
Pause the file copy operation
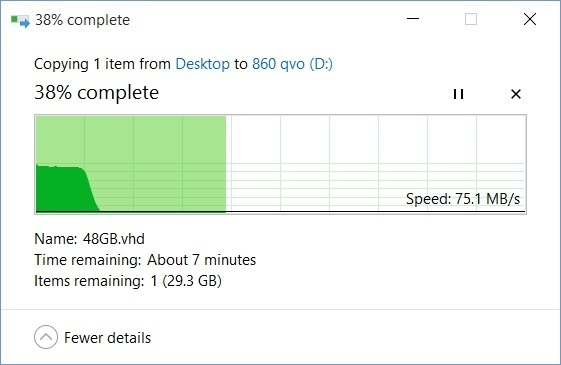point(458,94)
